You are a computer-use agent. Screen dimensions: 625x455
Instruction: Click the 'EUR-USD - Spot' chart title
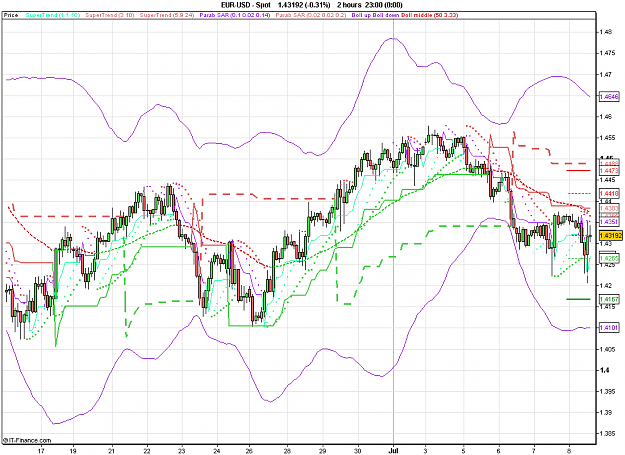[x=246, y=5]
